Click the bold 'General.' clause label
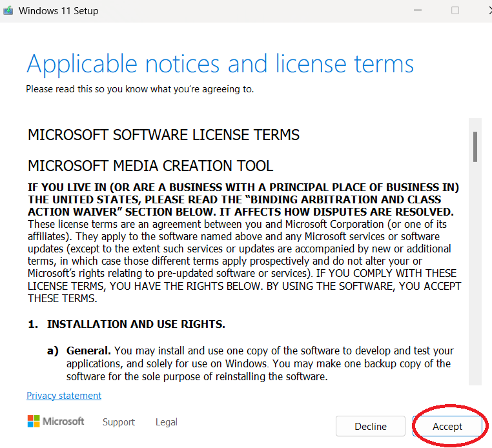 pos(88,351)
